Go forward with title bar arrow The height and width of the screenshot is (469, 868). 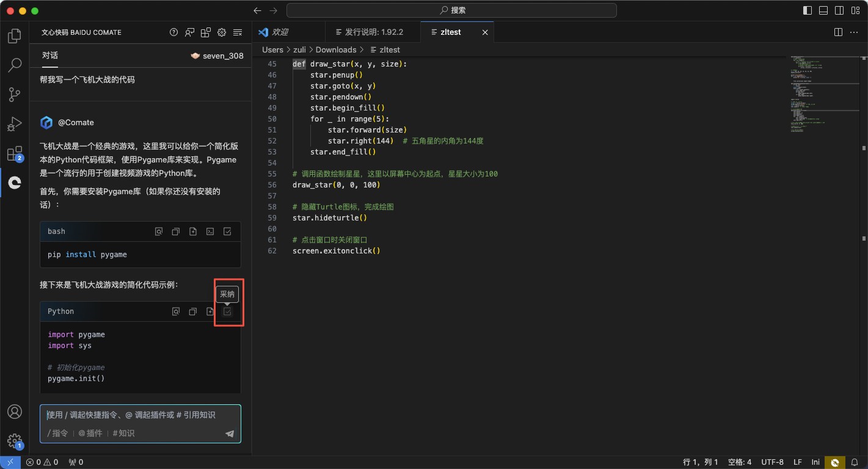(x=274, y=10)
